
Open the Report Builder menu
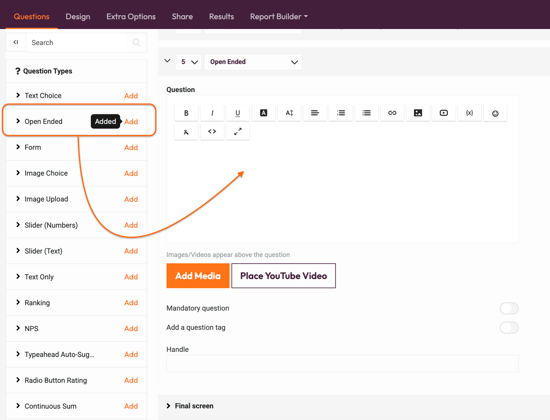tap(279, 16)
